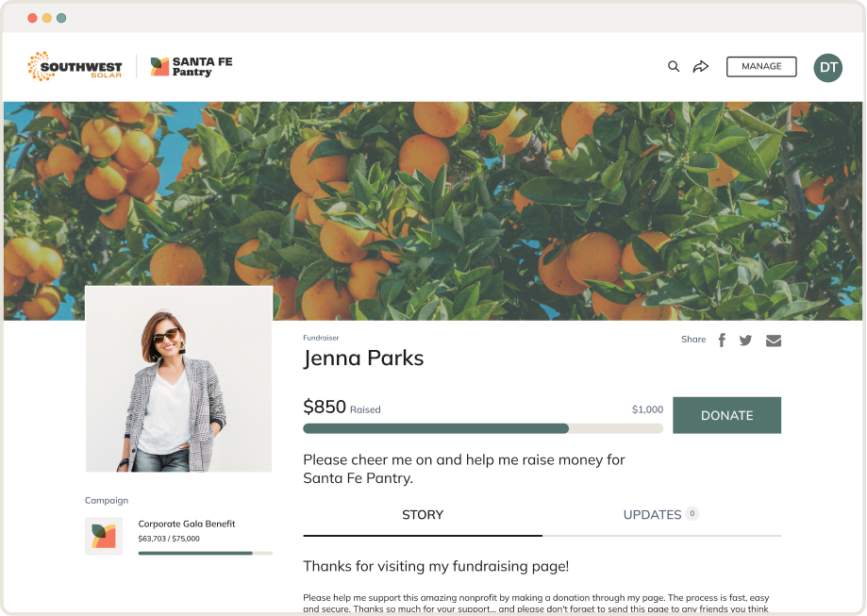Open the Corporate Gala Benefit link
Image resolution: width=867 pixels, height=616 pixels.
tap(187, 524)
